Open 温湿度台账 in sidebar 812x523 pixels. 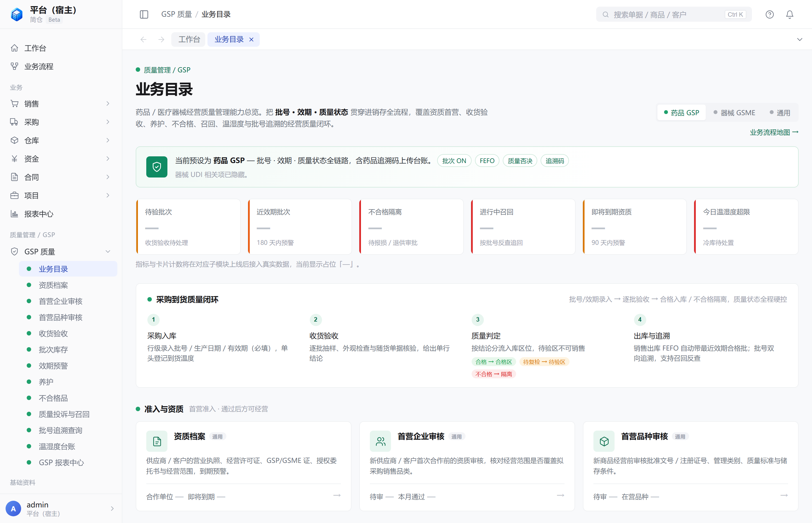point(68,446)
